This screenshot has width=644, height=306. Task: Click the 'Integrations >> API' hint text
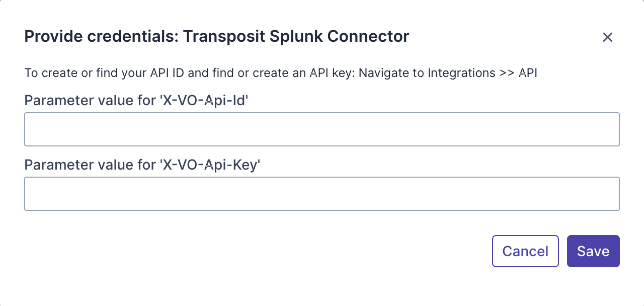(482, 73)
